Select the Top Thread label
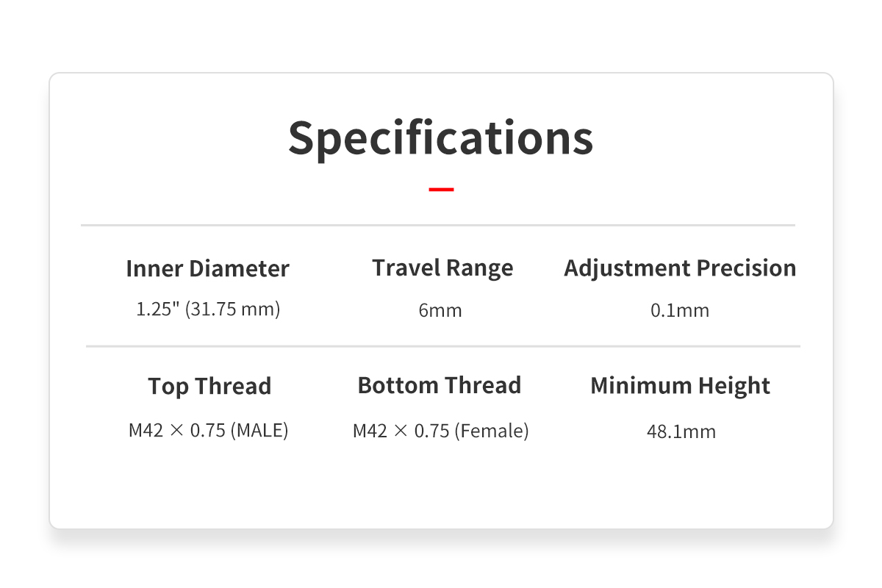 click(209, 386)
